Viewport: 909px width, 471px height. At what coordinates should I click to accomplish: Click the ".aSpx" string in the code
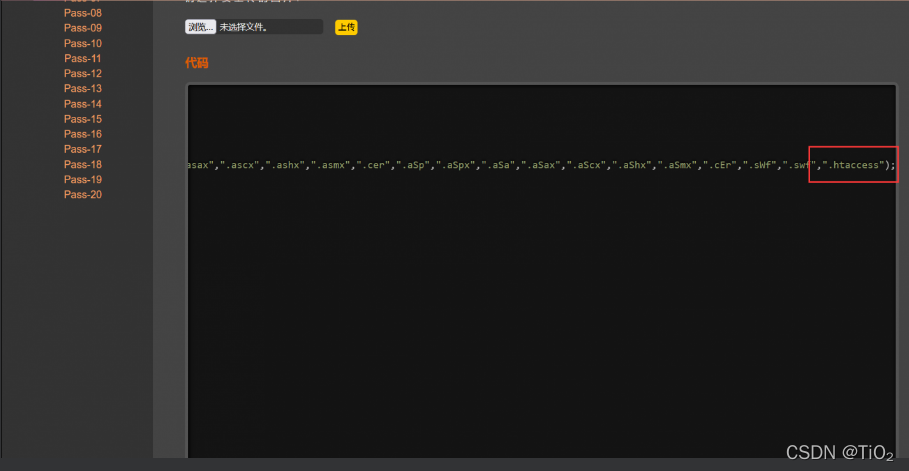point(457,165)
